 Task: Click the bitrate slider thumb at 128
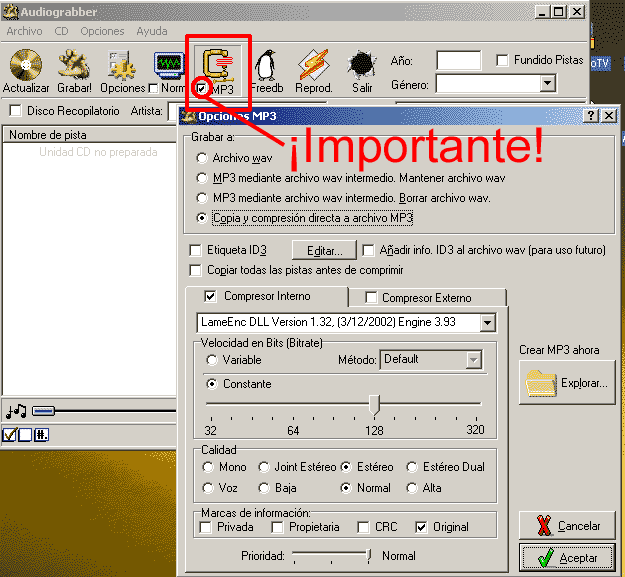click(x=374, y=405)
